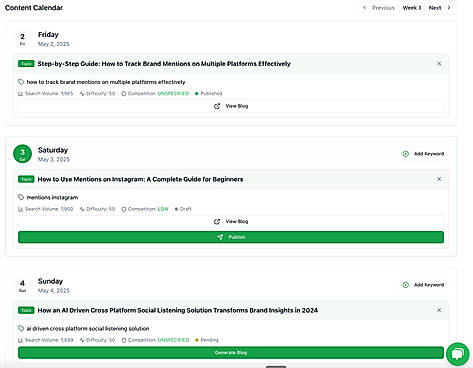Select the Week 1 label
Image resolution: width=473 pixels, height=368 pixels.
(x=412, y=8)
